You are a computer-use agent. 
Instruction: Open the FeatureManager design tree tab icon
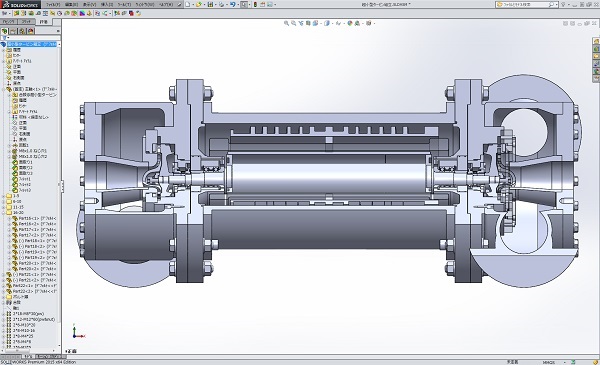pyautogui.click(x=5, y=31)
